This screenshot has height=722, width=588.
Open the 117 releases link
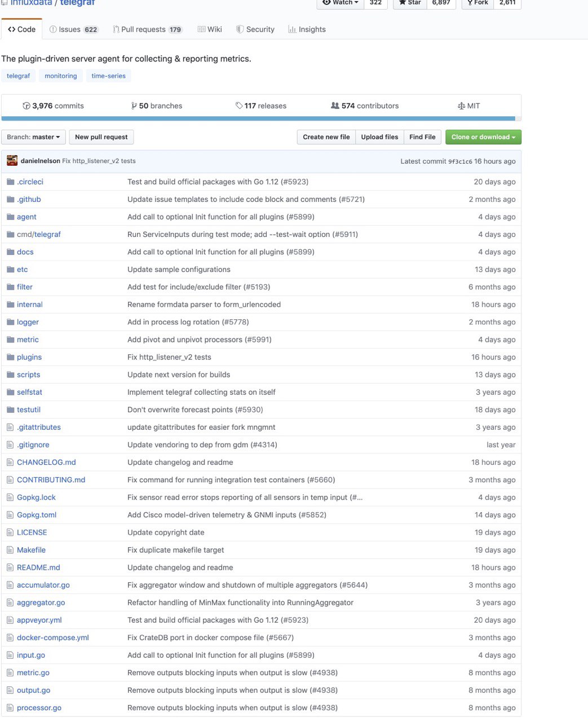(x=261, y=105)
